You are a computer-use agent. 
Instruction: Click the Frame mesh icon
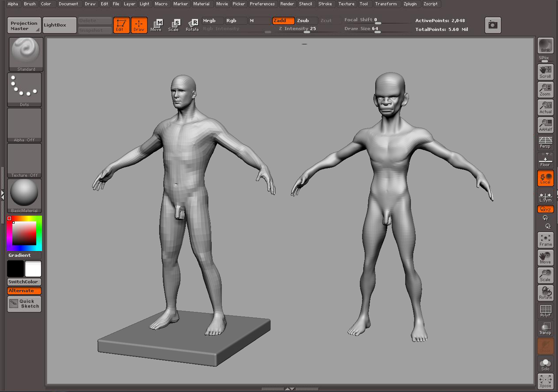point(545,240)
